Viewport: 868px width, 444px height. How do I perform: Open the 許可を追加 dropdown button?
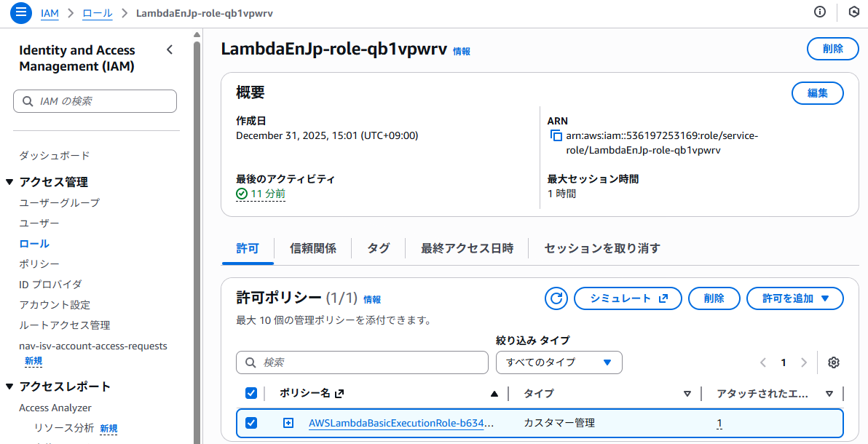point(794,298)
